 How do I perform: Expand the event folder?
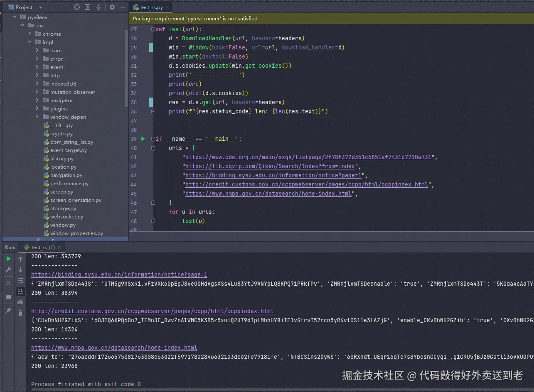pyautogui.click(x=37, y=67)
